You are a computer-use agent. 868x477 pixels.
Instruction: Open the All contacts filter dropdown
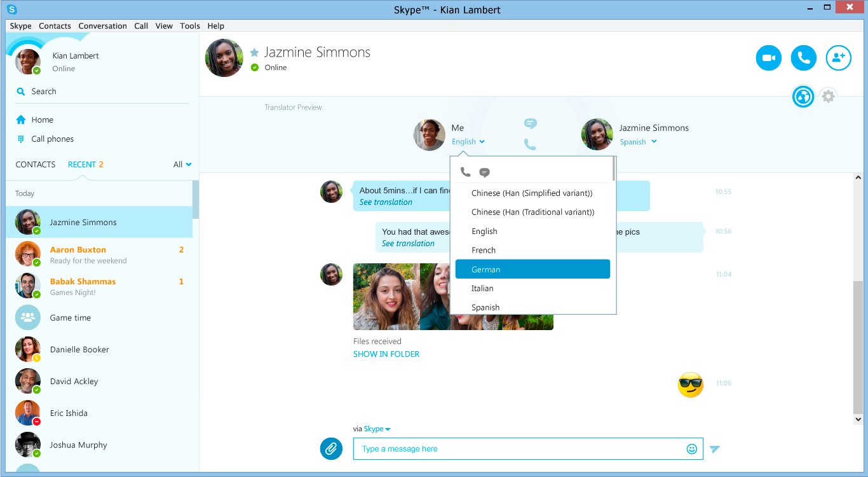coord(182,165)
